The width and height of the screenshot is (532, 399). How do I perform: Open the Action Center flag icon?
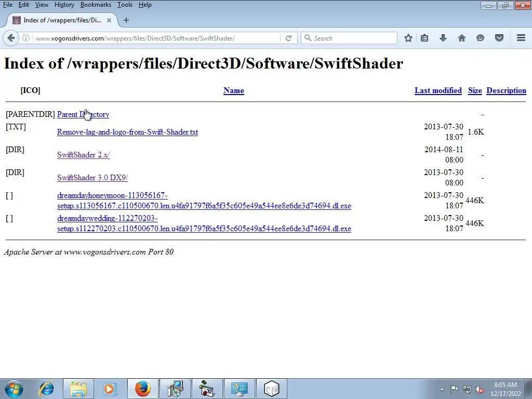pyautogui.click(x=454, y=389)
